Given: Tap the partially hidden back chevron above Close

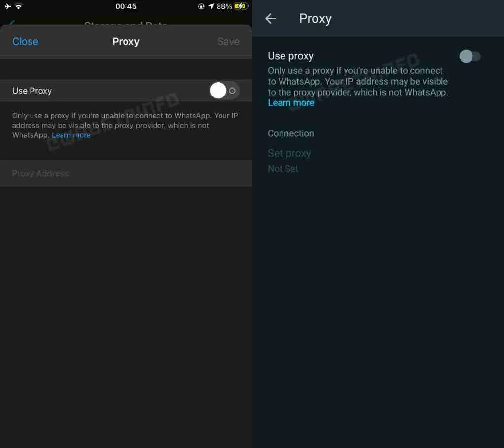Looking at the screenshot, I should 12,23.
